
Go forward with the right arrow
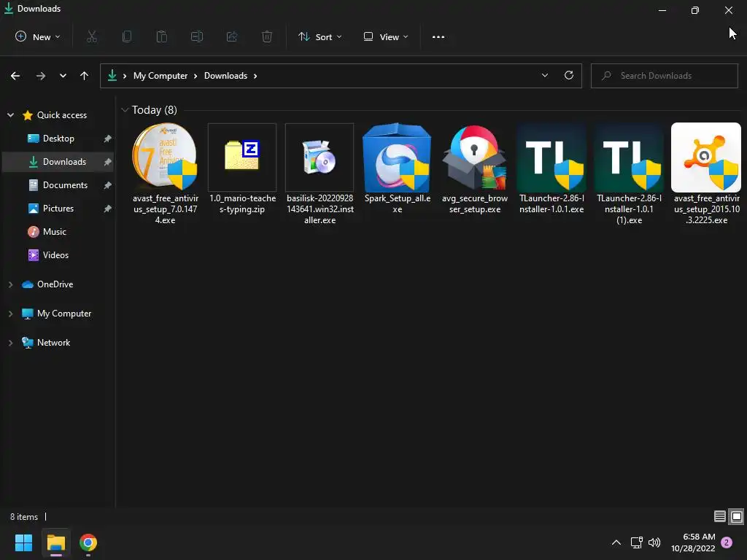(41, 76)
